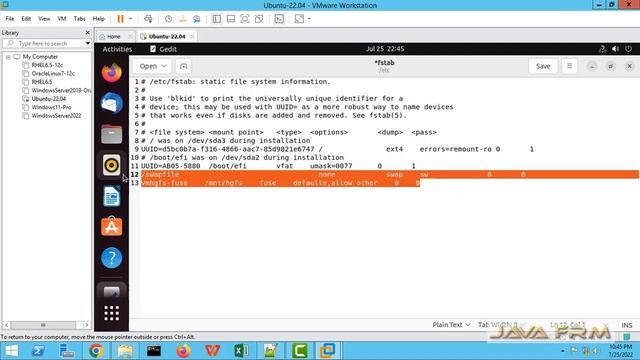The width and height of the screenshot is (640, 360).
Task: Select the RHEL6.5 virtual machine
Action: pyautogui.click(x=42, y=82)
